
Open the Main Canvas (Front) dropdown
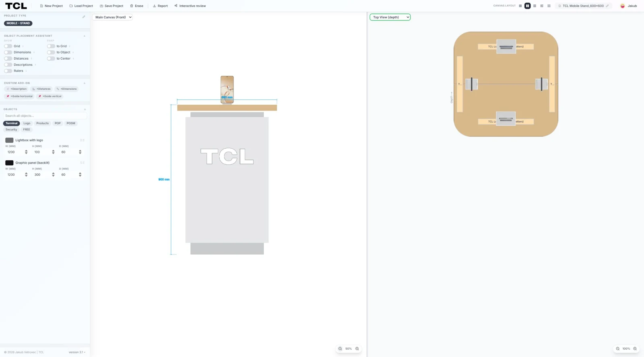tap(112, 17)
